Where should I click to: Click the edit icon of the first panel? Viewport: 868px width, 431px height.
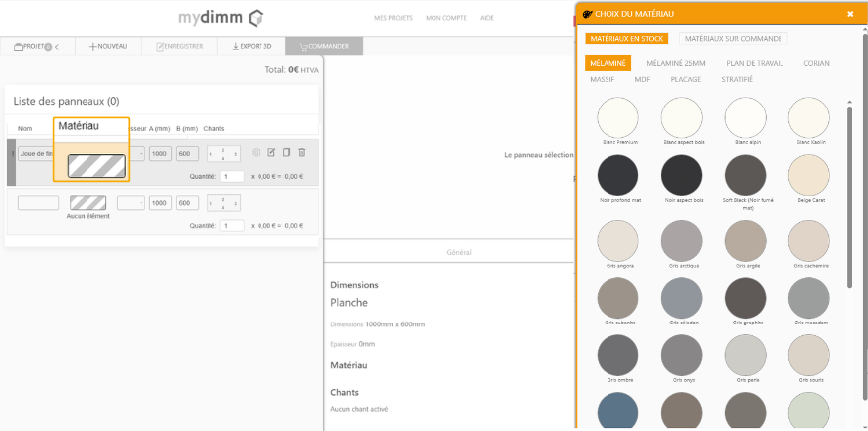pyautogui.click(x=271, y=152)
